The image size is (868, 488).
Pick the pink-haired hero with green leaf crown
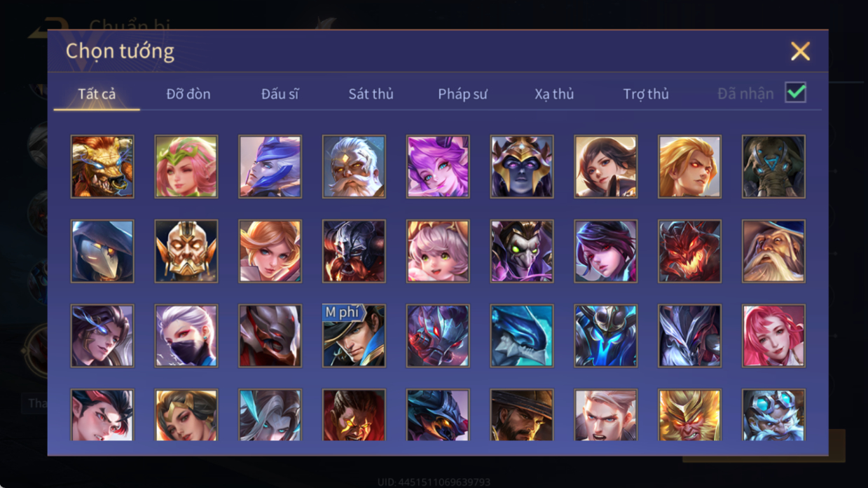click(186, 167)
